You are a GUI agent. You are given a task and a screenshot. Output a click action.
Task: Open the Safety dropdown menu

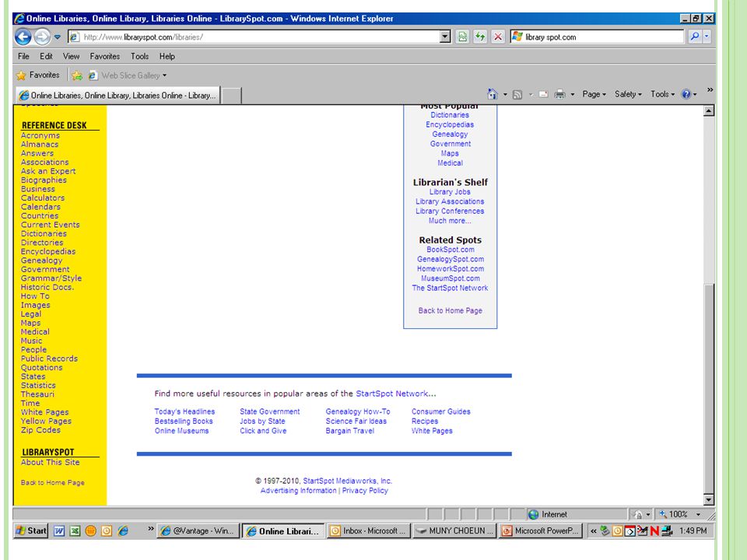628,94
